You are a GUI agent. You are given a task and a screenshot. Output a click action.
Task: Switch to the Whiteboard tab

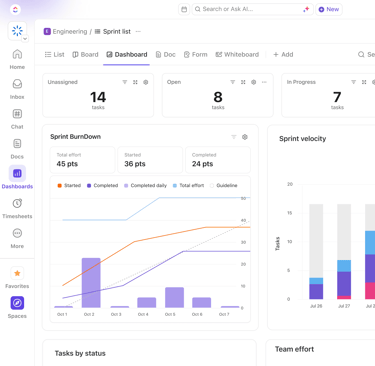coord(237,54)
